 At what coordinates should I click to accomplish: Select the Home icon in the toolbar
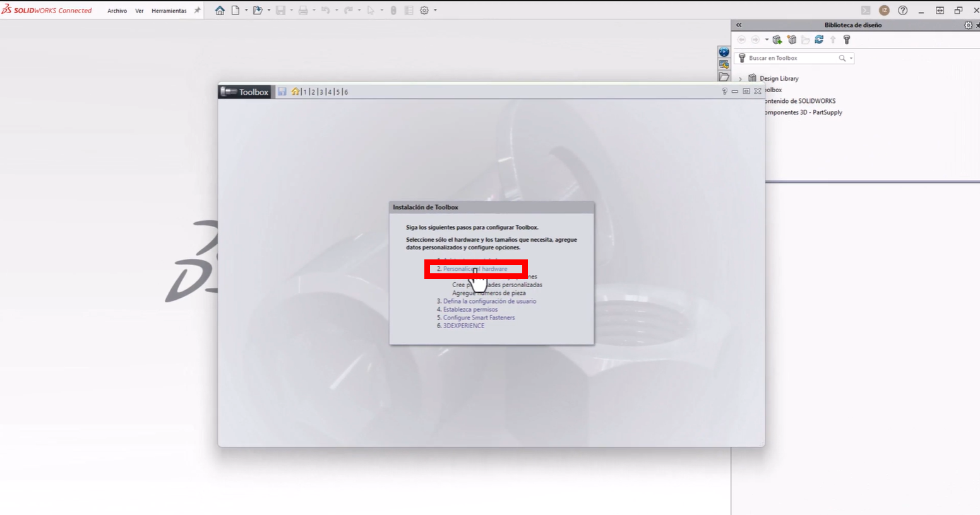[219, 10]
